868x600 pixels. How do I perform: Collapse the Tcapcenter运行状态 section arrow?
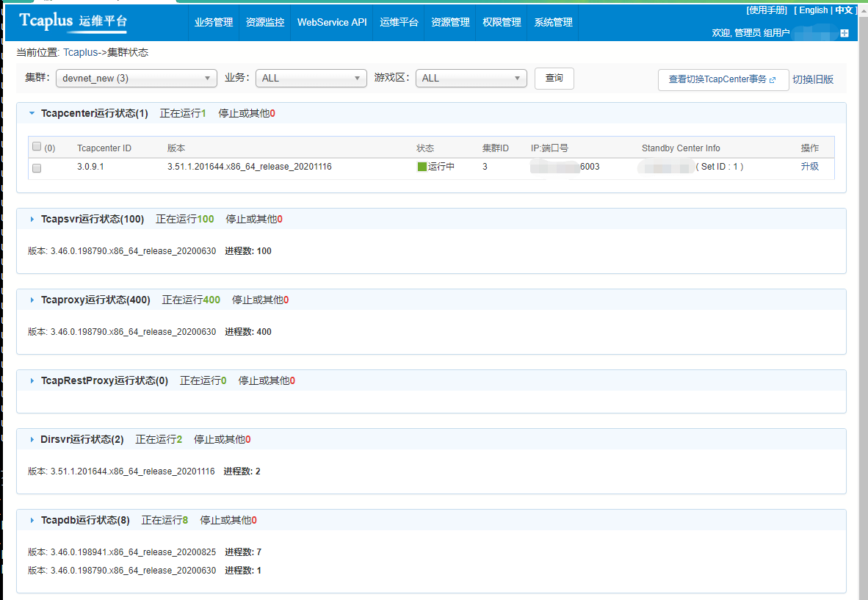32,114
